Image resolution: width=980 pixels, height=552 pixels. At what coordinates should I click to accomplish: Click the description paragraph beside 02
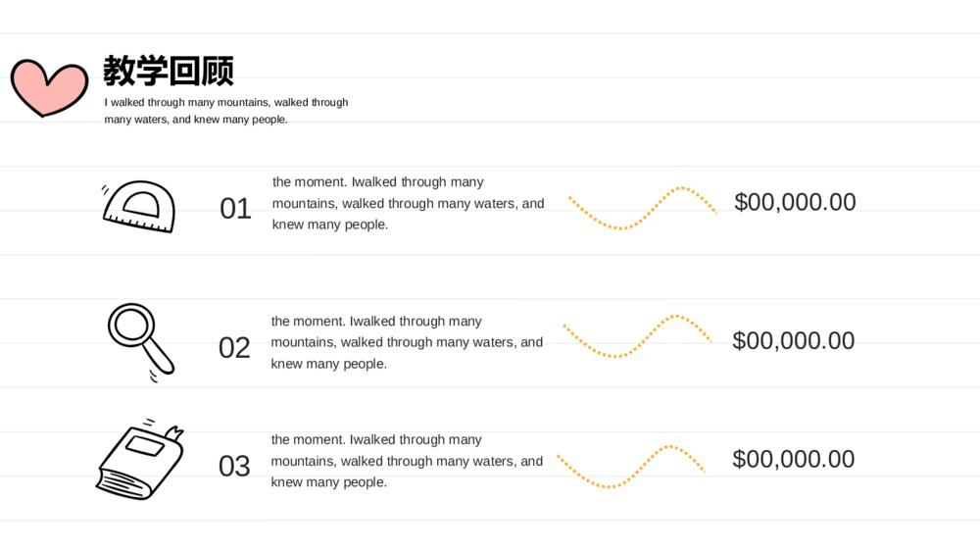coord(407,342)
